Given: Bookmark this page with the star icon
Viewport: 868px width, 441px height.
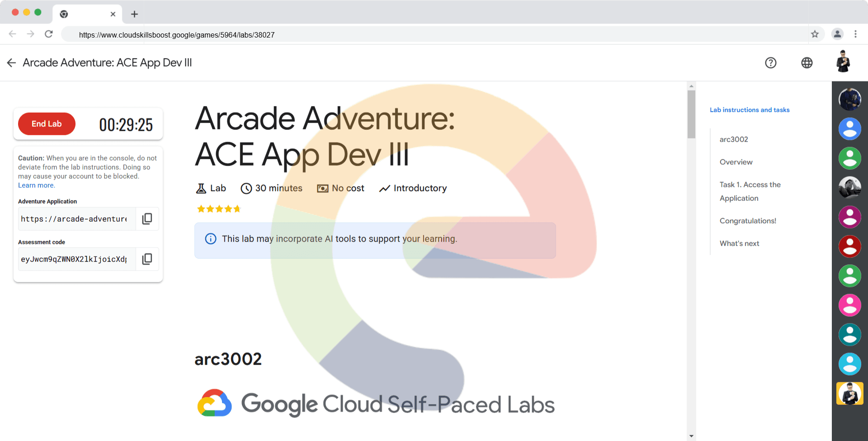Looking at the screenshot, I should [x=815, y=34].
